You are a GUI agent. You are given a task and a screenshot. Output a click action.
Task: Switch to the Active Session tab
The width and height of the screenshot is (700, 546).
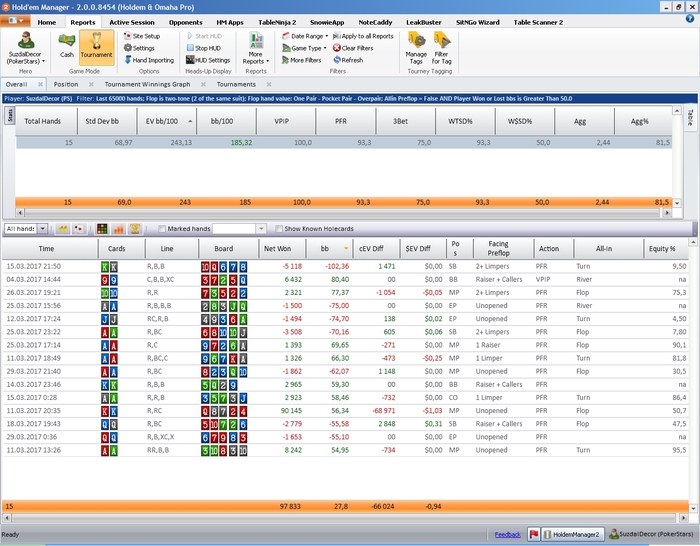(132, 22)
